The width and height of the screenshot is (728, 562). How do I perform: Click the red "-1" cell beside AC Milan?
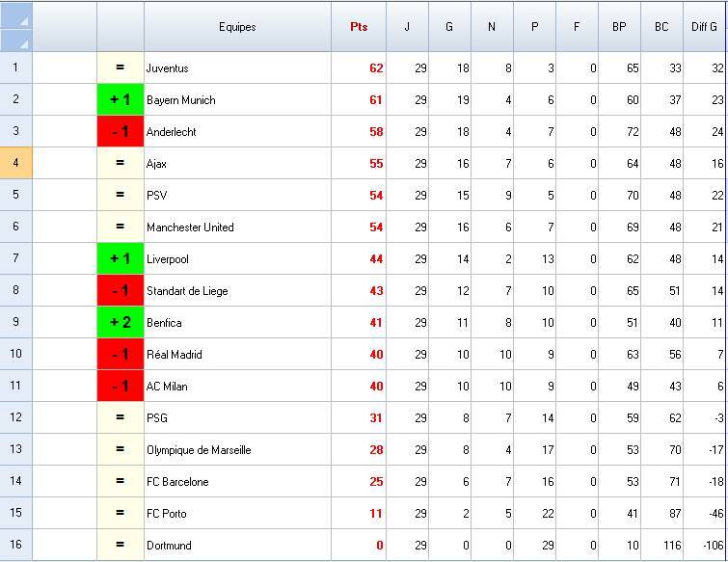[121, 387]
